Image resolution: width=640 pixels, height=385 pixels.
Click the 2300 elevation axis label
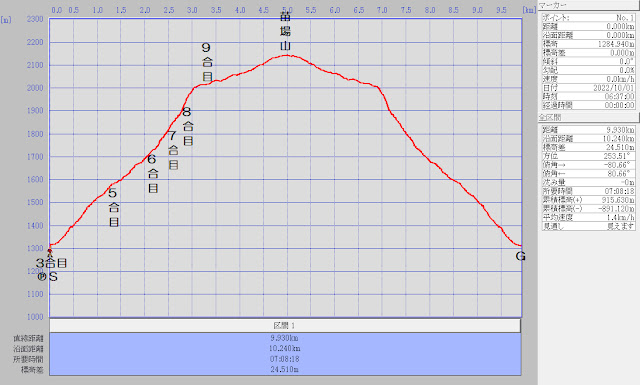coord(35,19)
